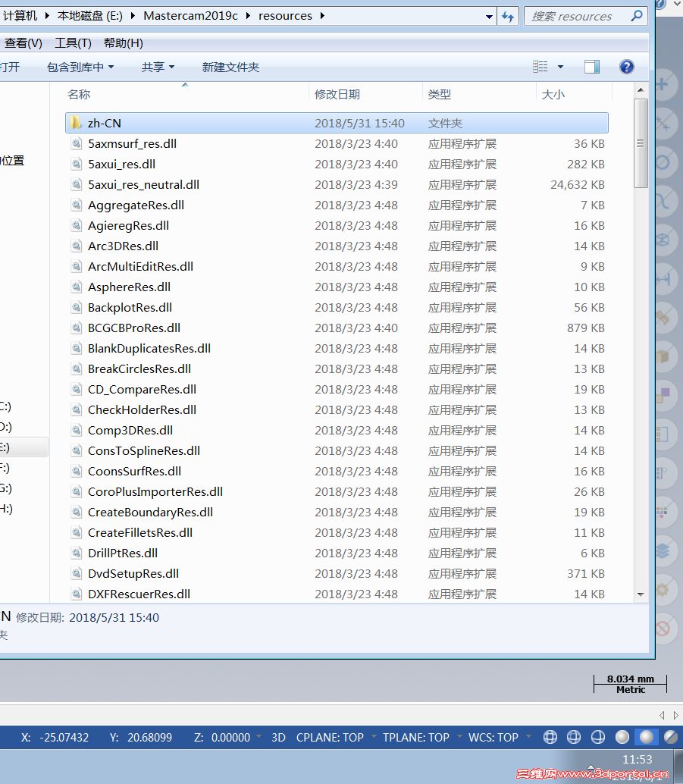Toggle the preview pane button
683x784 pixels.
592,67
